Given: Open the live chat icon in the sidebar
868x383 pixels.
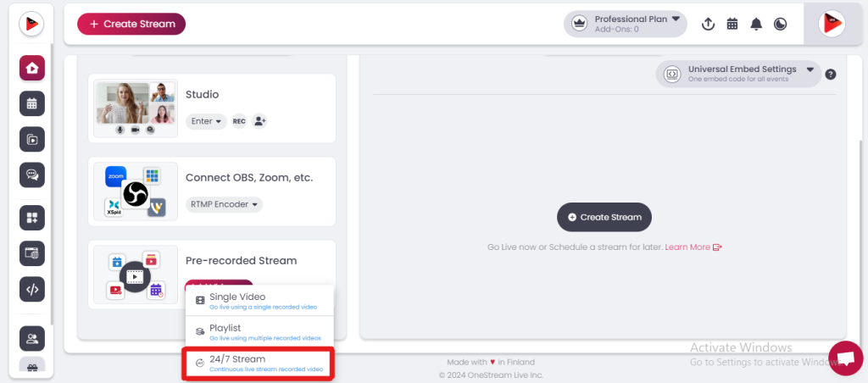Looking at the screenshot, I should (32, 175).
